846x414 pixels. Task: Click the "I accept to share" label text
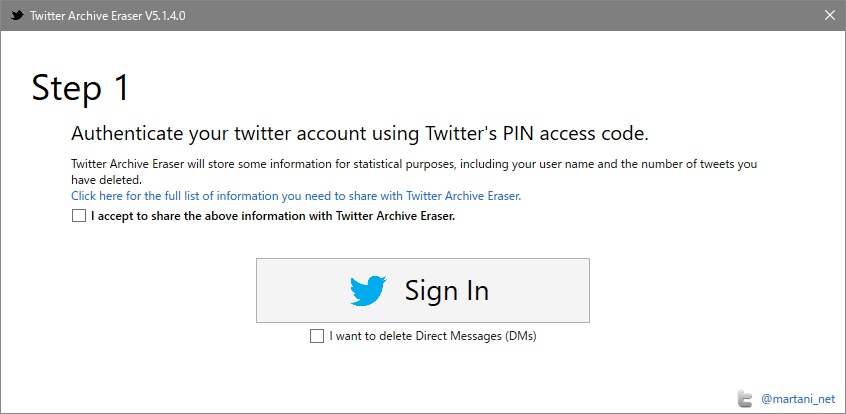(273, 216)
